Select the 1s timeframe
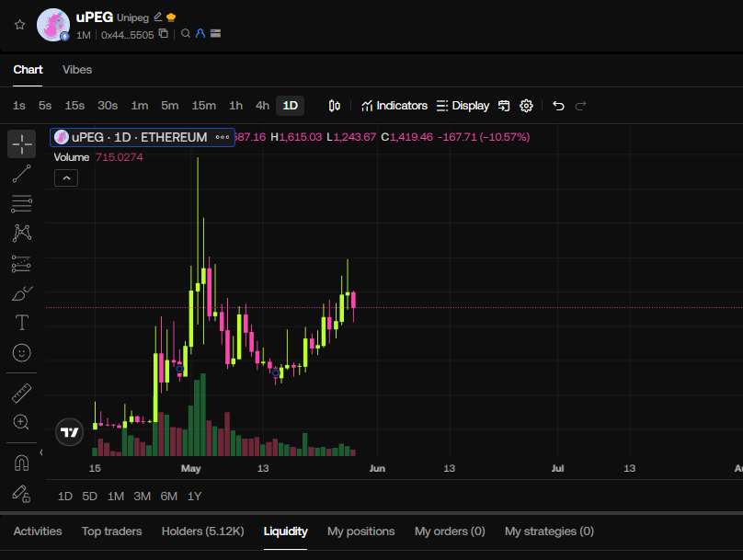This screenshot has width=743, height=560. point(19,106)
